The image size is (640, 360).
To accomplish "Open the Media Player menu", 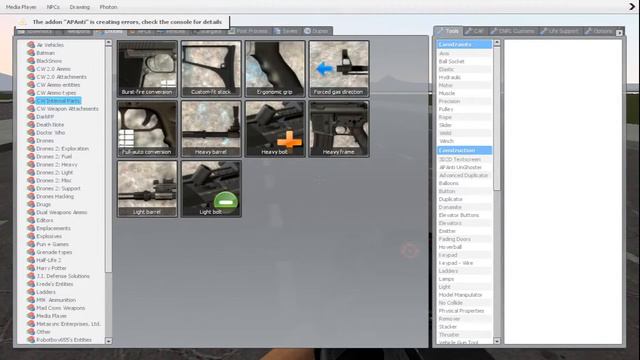I will coord(21,7).
